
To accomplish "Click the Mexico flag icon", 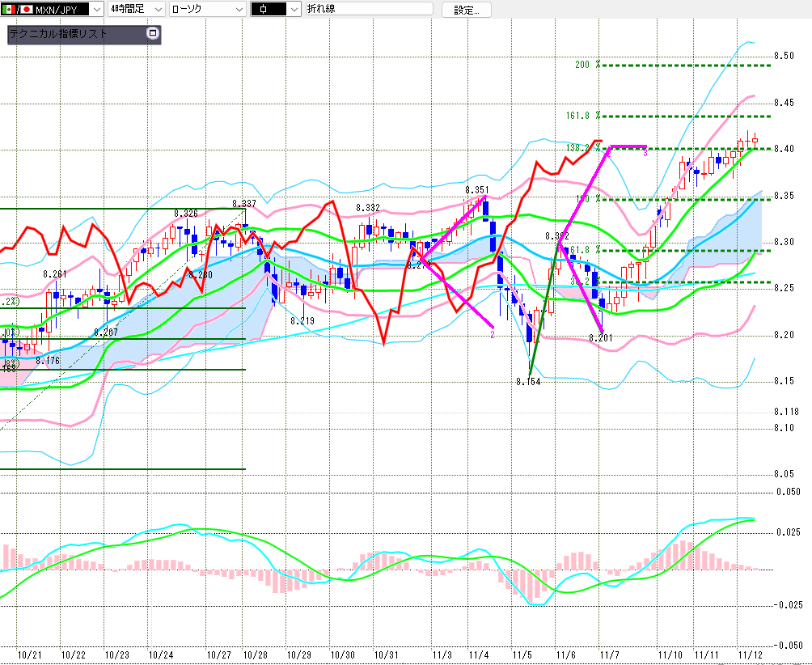I will 7,10.
